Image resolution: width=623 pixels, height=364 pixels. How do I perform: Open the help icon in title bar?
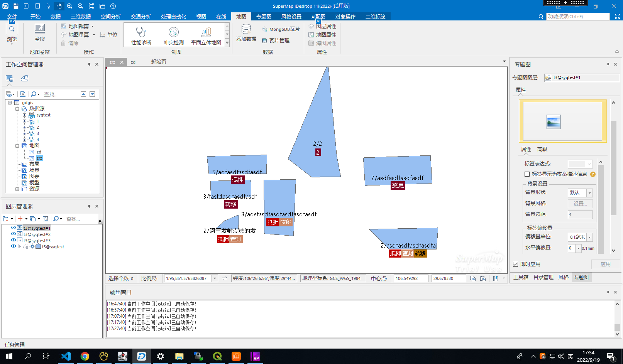click(113, 6)
